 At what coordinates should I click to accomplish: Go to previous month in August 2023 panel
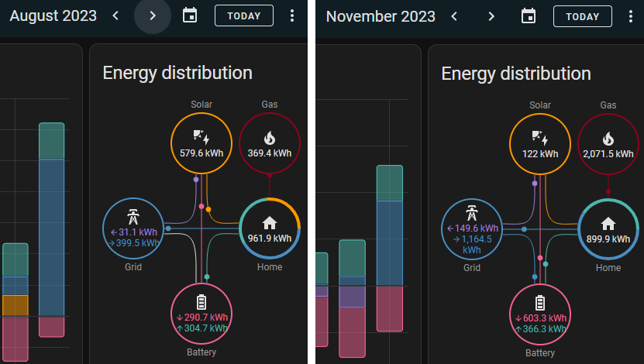coord(115,15)
